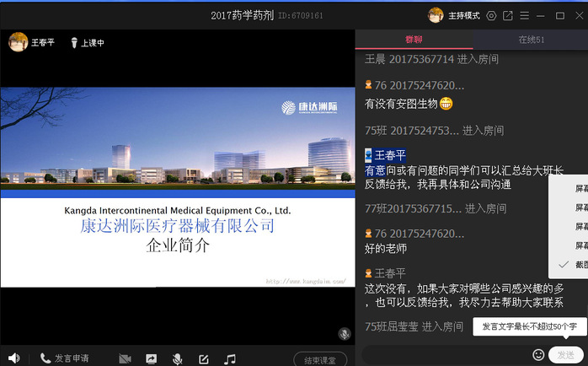Image resolution: width=588 pixels, height=366 pixels.
Task: Click the chat message input field
Action: (x=446, y=355)
